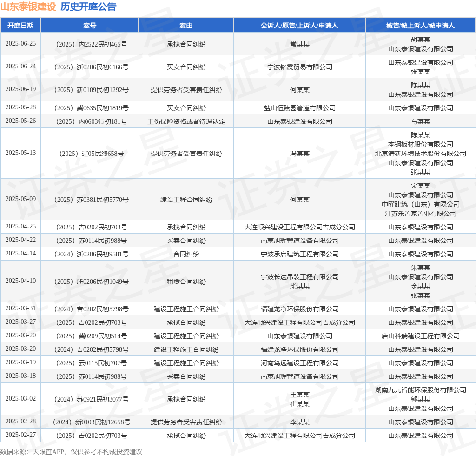Click the date cell 2025-06-25
This screenshot has width=476, height=456.
(x=20, y=43)
